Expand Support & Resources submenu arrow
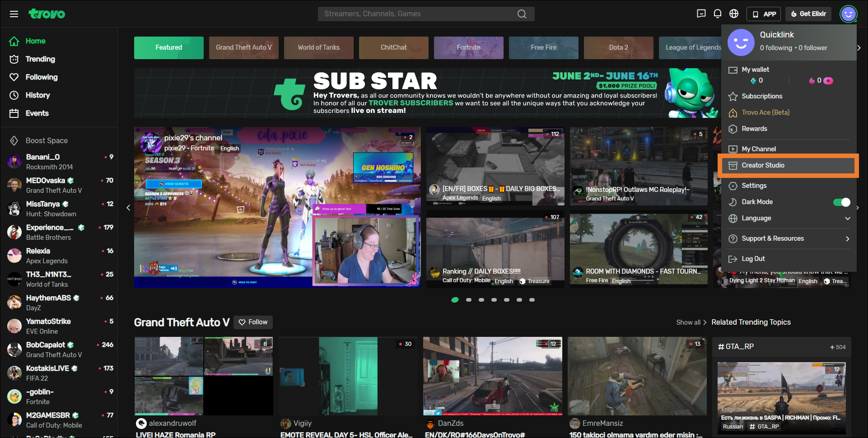The image size is (868, 438). pyautogui.click(x=848, y=238)
